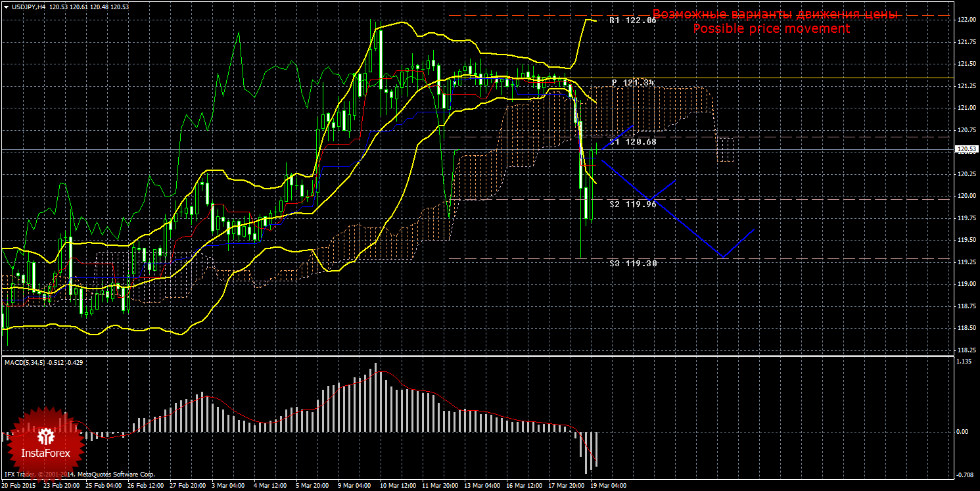Screen dimensions: 980x491
Task: Click the USDJPY,H4 chart symbol title
Action: 28,7
